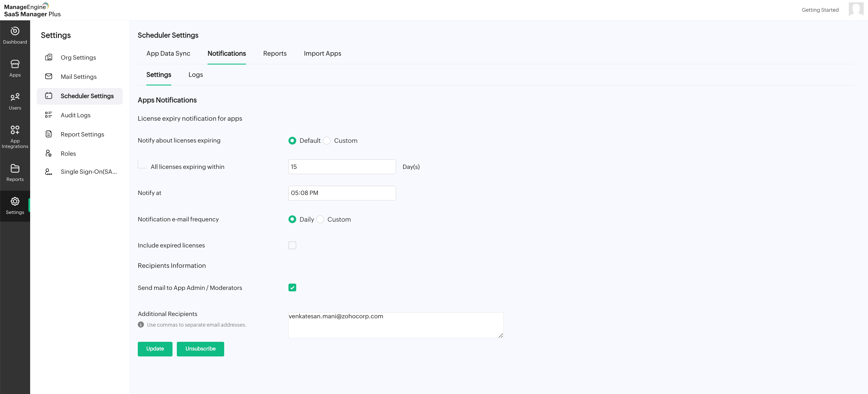868x394 pixels.
Task: Open the Dashboard icon in sidebar
Action: [x=15, y=31]
